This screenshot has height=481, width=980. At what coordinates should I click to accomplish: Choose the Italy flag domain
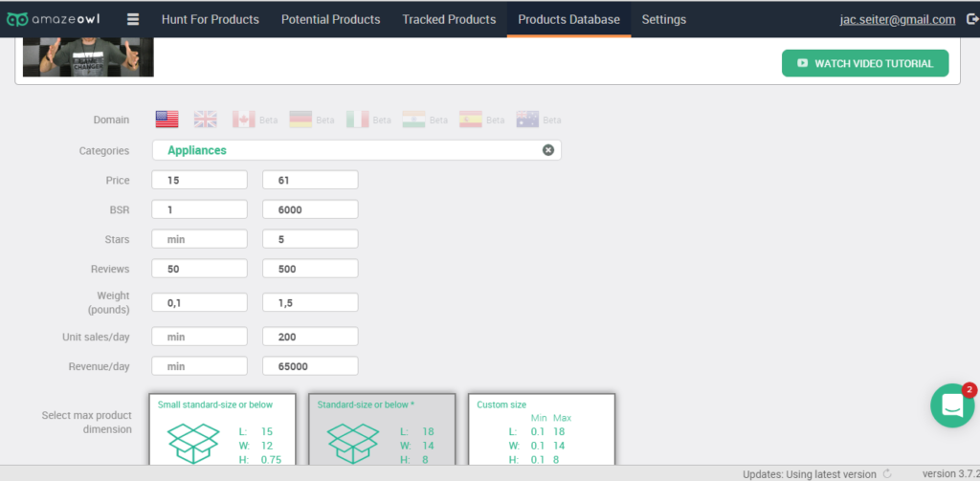click(x=357, y=120)
